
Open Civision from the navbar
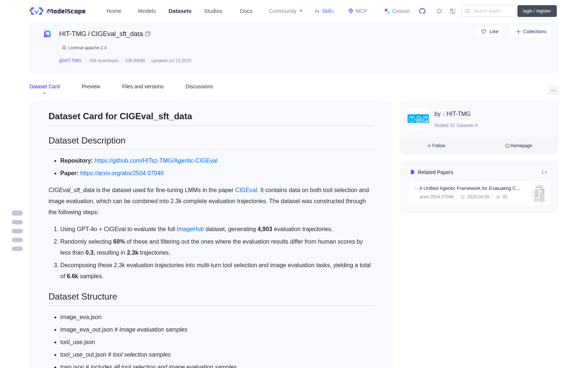pyautogui.click(x=397, y=11)
